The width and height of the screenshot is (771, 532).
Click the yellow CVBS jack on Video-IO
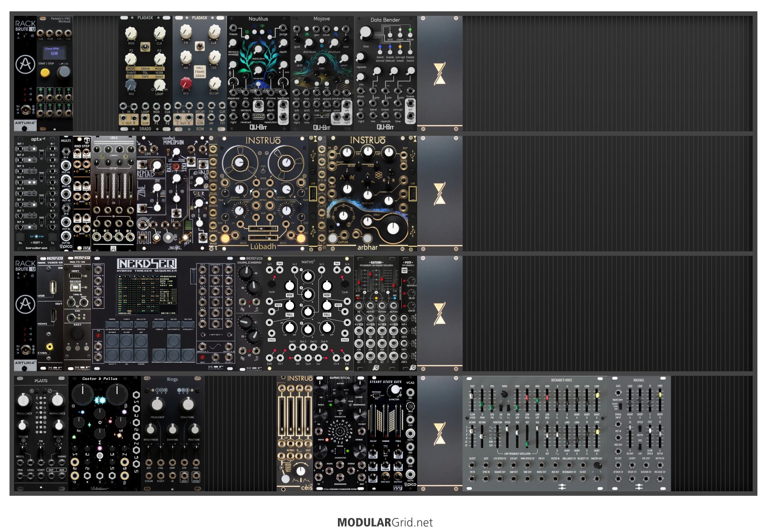[x=49, y=346]
